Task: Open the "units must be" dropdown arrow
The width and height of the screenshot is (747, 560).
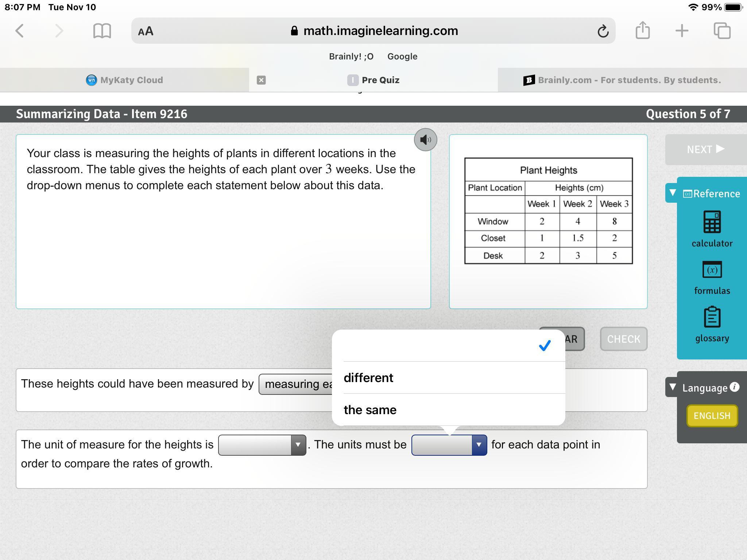Action: [x=479, y=445]
